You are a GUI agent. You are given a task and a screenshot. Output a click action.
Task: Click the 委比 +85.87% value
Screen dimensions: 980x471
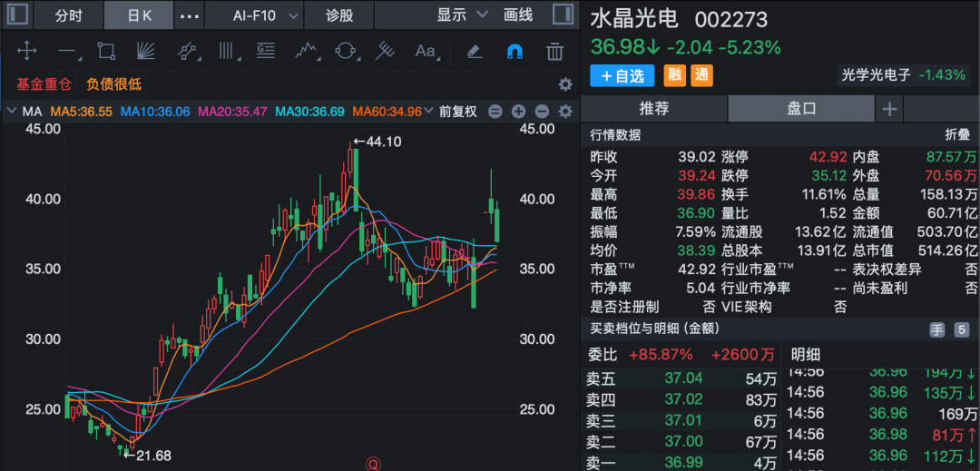pyautogui.click(x=661, y=355)
